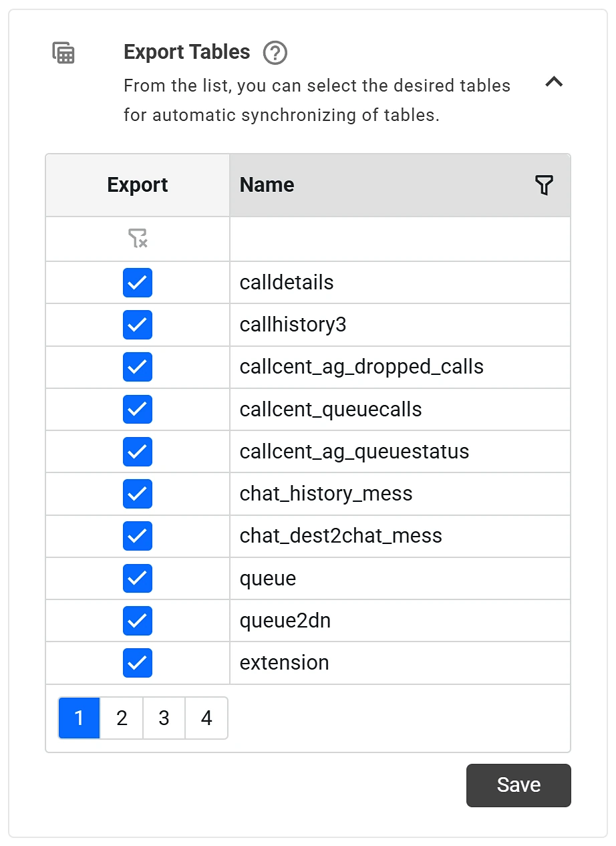Click the Export Tables heading text
The height and width of the screenshot is (846, 616).
187,52
